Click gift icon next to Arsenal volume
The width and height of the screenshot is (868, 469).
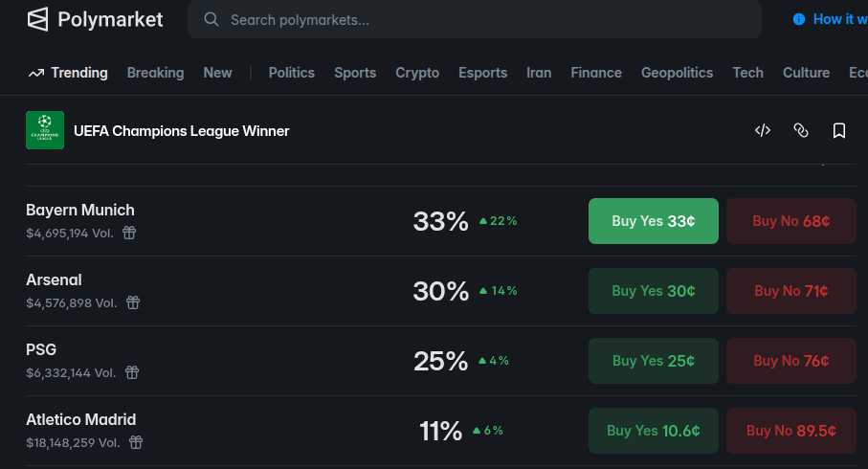click(133, 302)
